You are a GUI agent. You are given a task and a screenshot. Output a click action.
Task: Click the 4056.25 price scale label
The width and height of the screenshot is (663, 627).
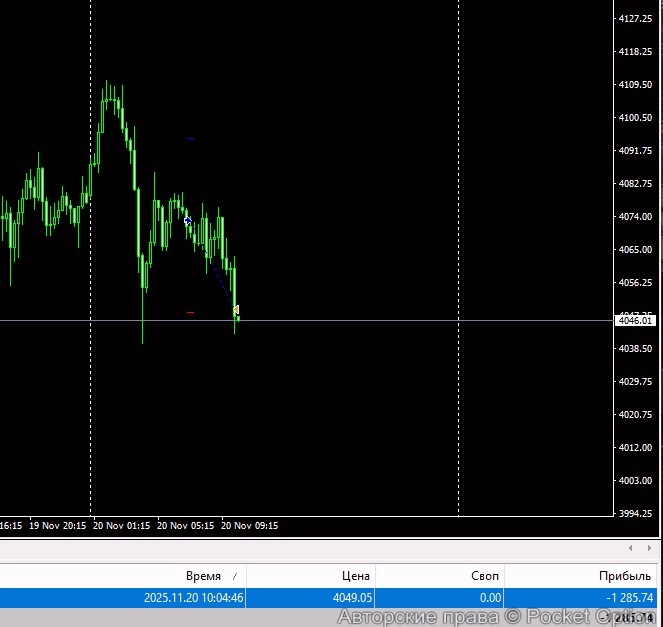[x=635, y=282]
